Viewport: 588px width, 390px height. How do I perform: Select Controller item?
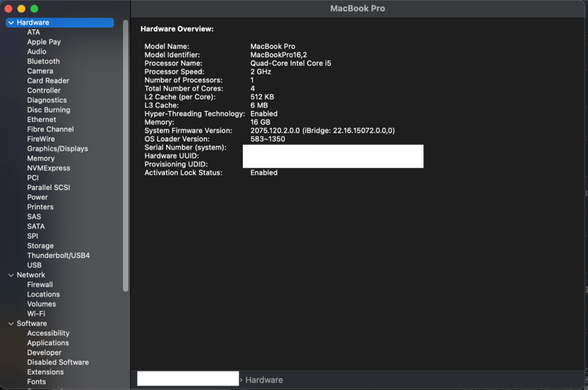(x=44, y=90)
